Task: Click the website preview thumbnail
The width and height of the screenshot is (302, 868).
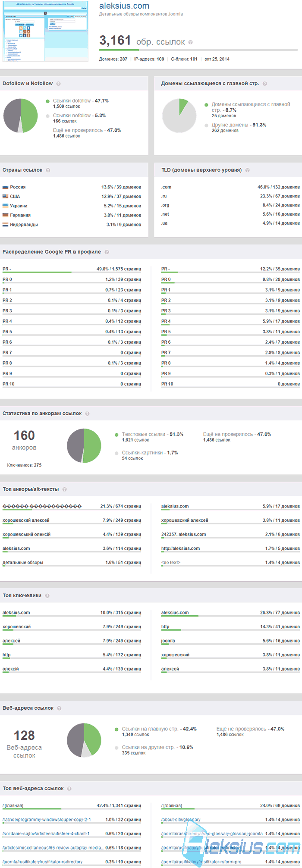Action: pos(45,31)
